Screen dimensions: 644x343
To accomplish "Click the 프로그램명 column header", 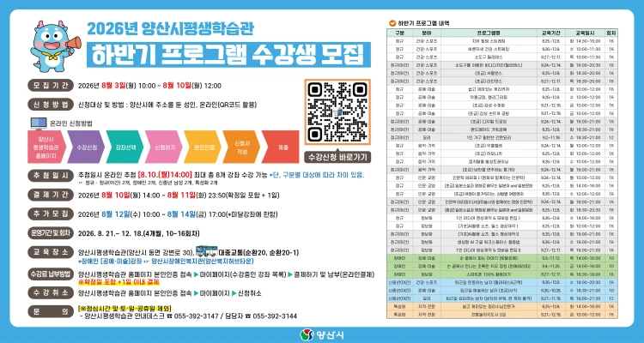I will point(489,33).
